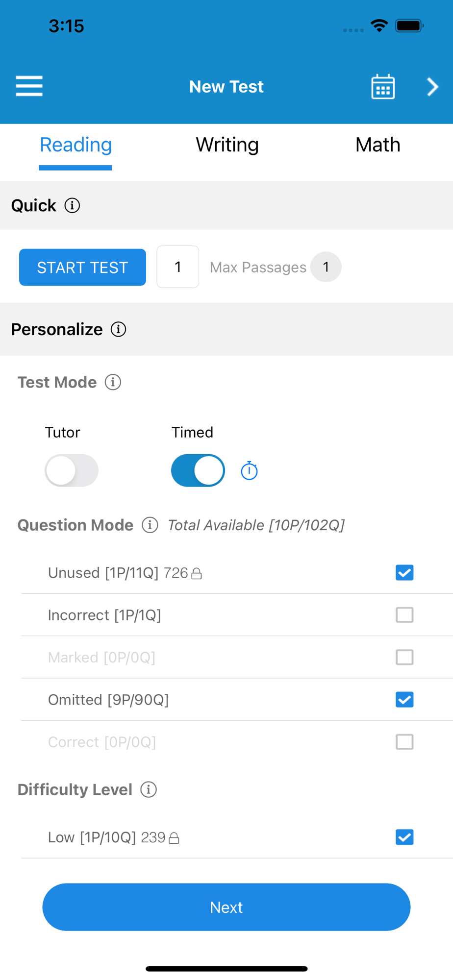Show info about Personalize section

pos(118,329)
